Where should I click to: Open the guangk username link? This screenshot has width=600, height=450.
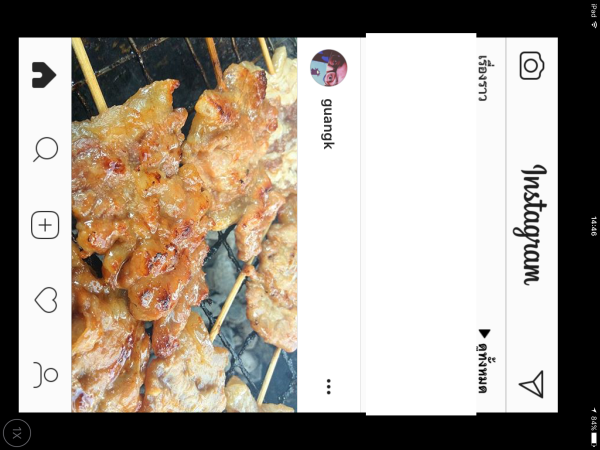point(328,124)
